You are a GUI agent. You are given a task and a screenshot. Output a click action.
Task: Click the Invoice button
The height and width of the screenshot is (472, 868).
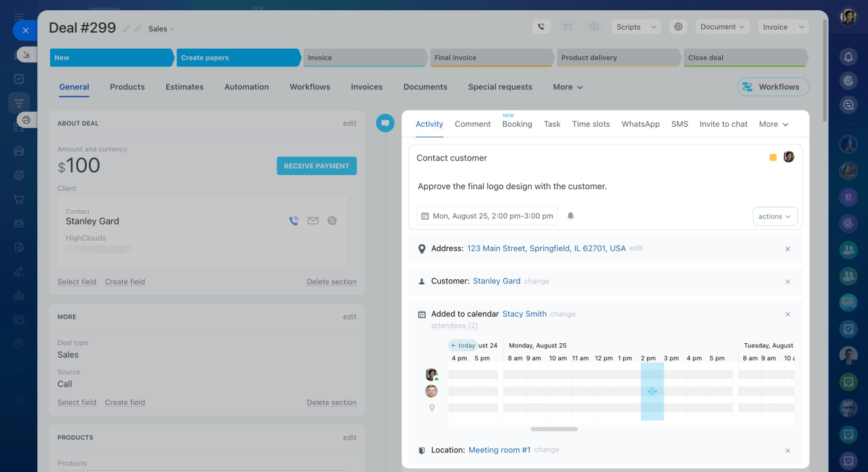pyautogui.click(x=775, y=27)
